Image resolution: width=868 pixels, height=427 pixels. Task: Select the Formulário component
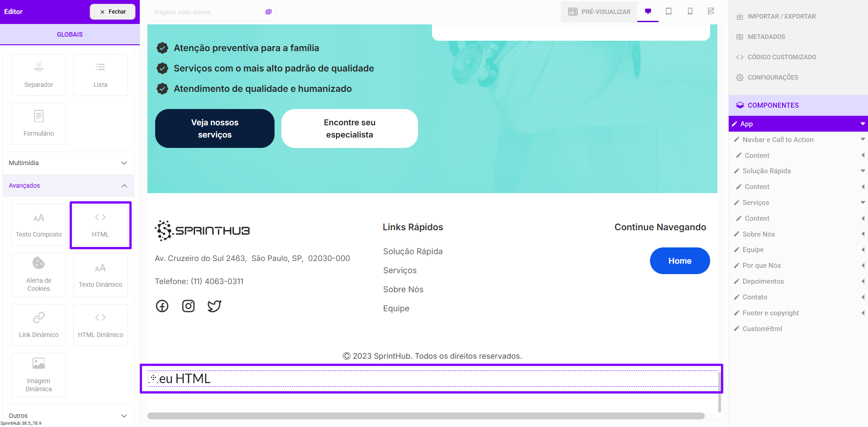coord(39,123)
